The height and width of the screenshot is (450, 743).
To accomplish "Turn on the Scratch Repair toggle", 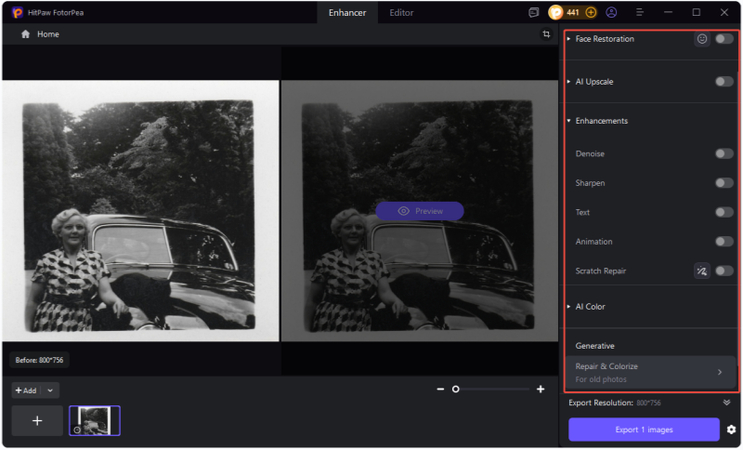I will (x=724, y=271).
